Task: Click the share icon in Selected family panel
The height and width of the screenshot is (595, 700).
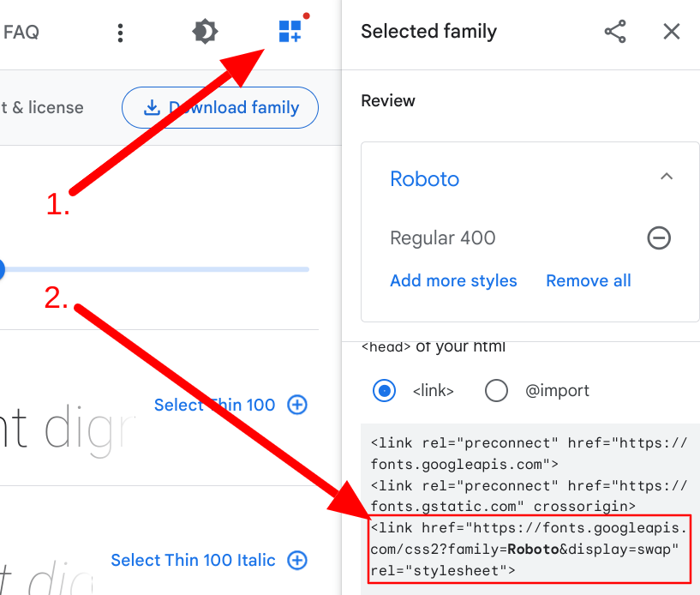Action: 615,32
